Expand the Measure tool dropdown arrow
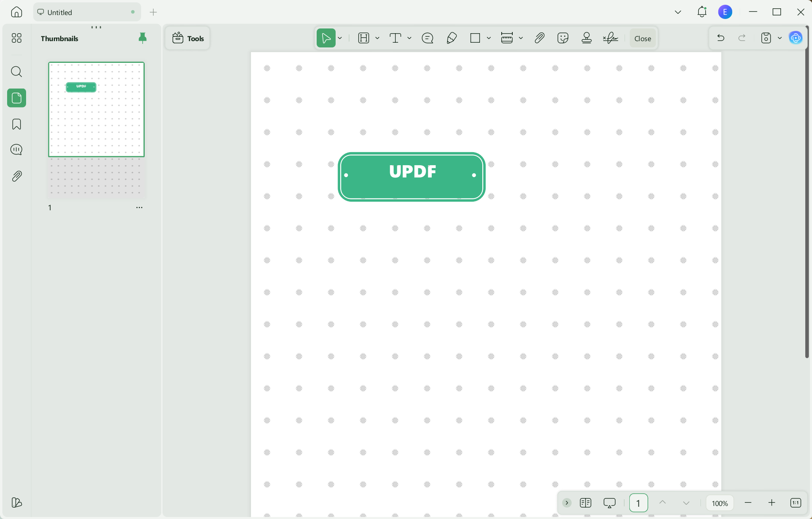The image size is (812, 519). [521, 38]
